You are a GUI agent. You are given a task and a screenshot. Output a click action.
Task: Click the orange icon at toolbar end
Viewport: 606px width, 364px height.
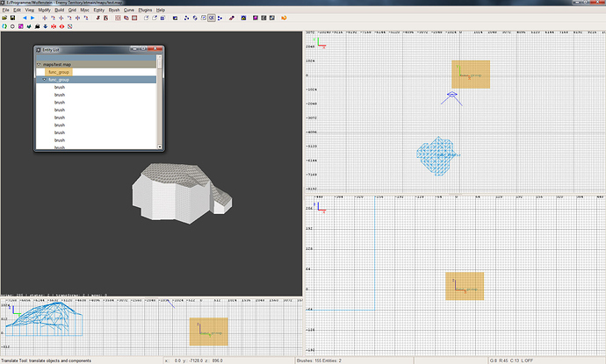point(283,17)
